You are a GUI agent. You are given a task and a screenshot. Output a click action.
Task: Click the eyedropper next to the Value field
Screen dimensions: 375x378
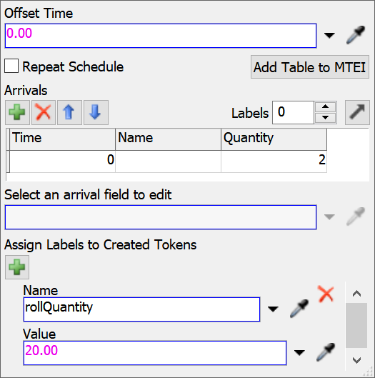pyautogui.click(x=325, y=352)
